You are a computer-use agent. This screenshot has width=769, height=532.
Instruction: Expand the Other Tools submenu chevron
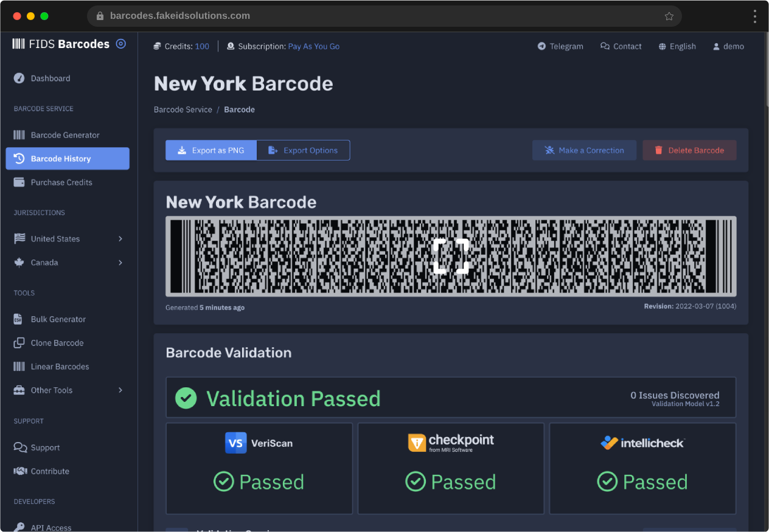(x=120, y=390)
